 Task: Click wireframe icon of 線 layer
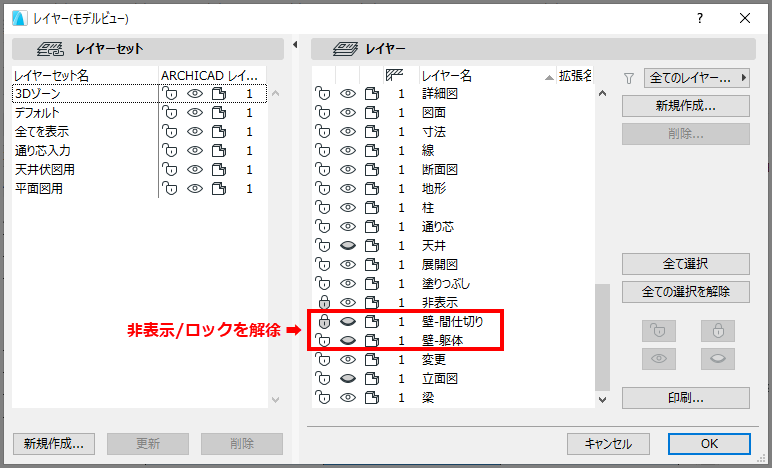tap(372, 151)
